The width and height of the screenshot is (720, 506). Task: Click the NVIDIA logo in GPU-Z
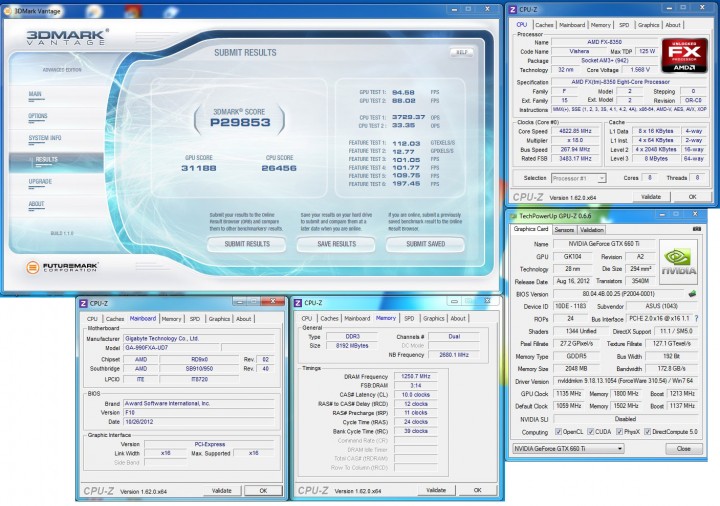[679, 262]
